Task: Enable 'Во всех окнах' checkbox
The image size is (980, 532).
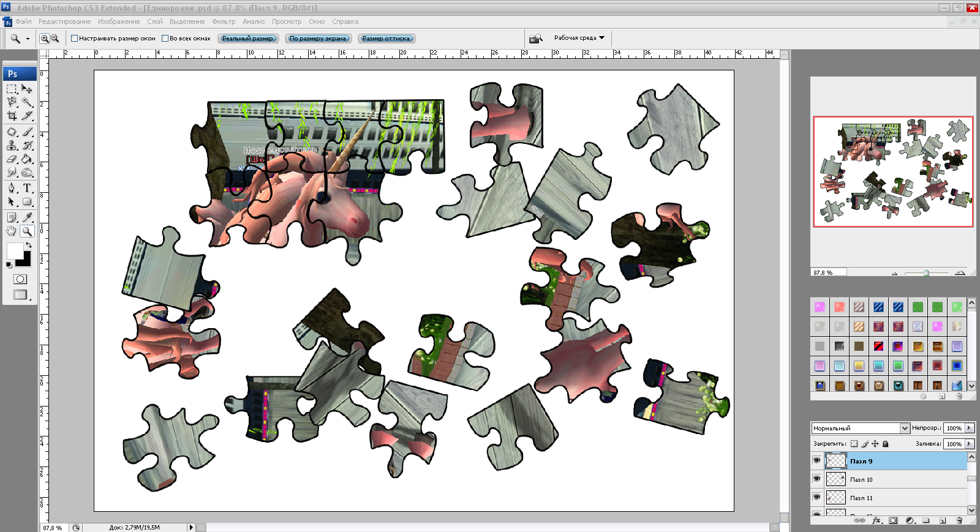Action: (x=165, y=38)
